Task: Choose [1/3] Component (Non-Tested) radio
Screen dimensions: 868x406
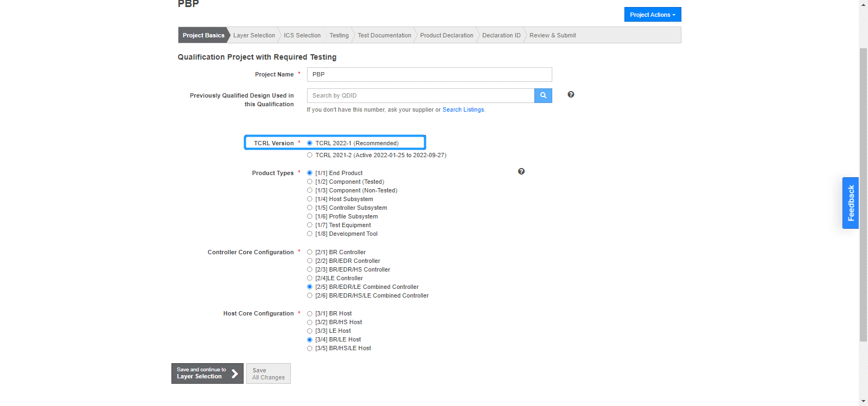Action: tap(310, 190)
